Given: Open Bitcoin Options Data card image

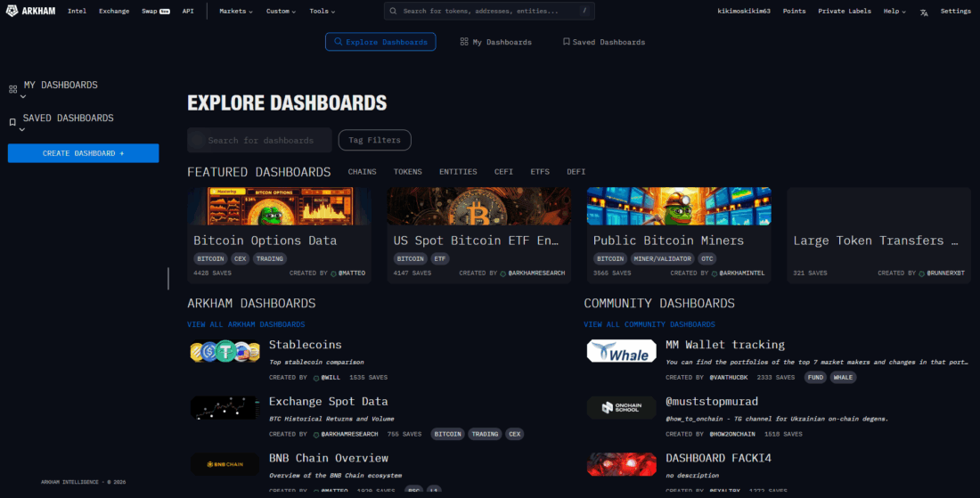Looking at the screenshot, I should (280, 206).
